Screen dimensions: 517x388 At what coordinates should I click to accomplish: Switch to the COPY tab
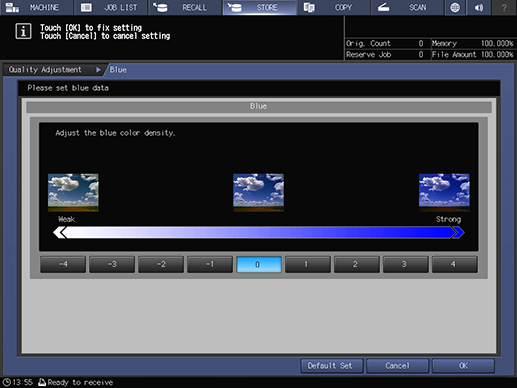click(333, 7)
